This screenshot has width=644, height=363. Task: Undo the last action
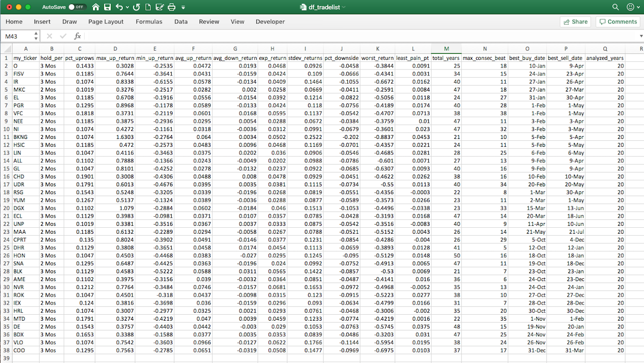coord(119,7)
